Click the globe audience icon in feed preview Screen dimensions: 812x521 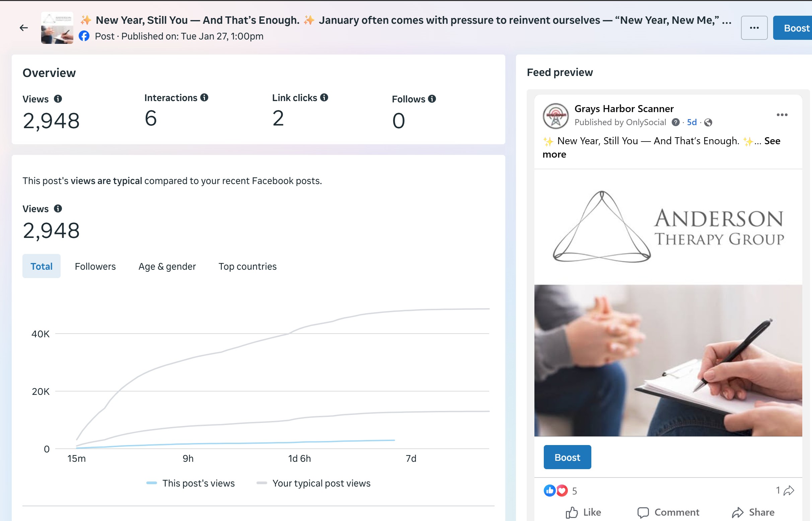click(708, 122)
